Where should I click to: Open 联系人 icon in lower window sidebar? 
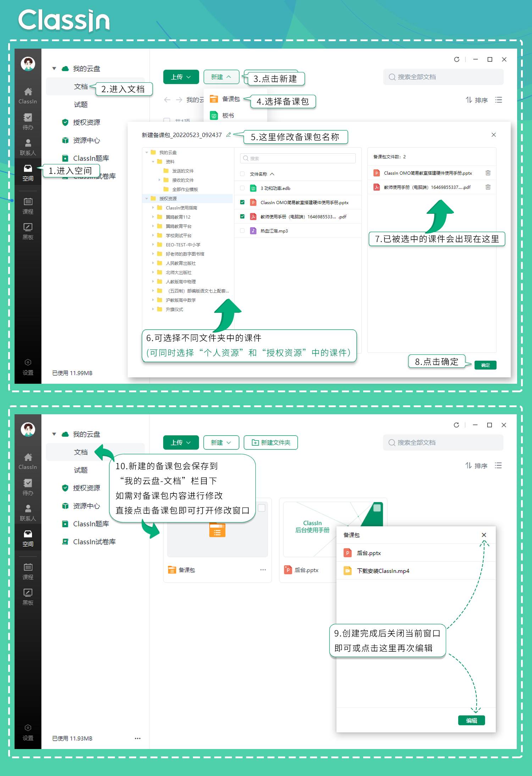(28, 513)
